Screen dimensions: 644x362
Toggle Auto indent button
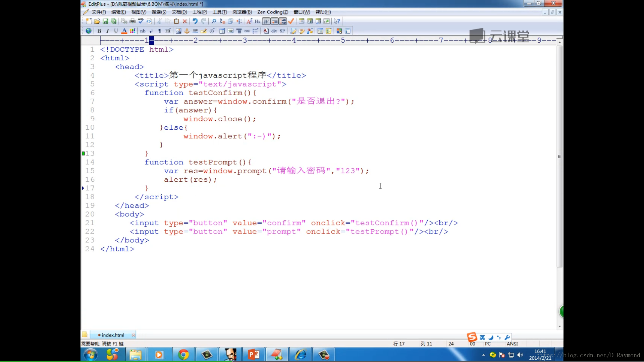(x=274, y=21)
